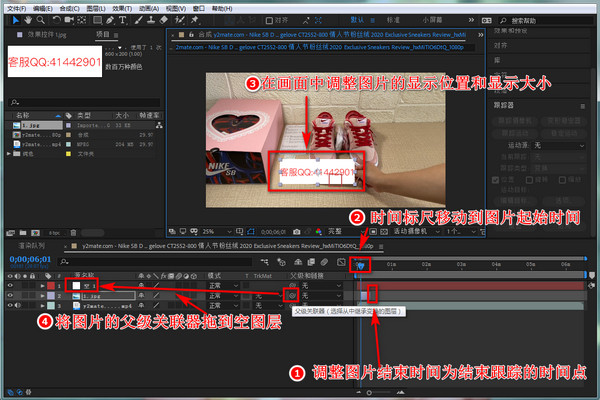Click the shy layers icon in timeline
The image size is (600, 400).
298,262
